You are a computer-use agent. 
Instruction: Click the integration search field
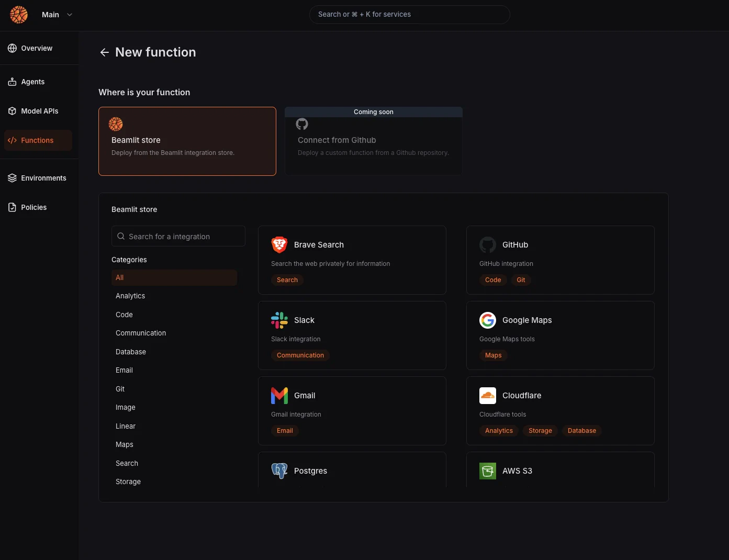point(178,236)
